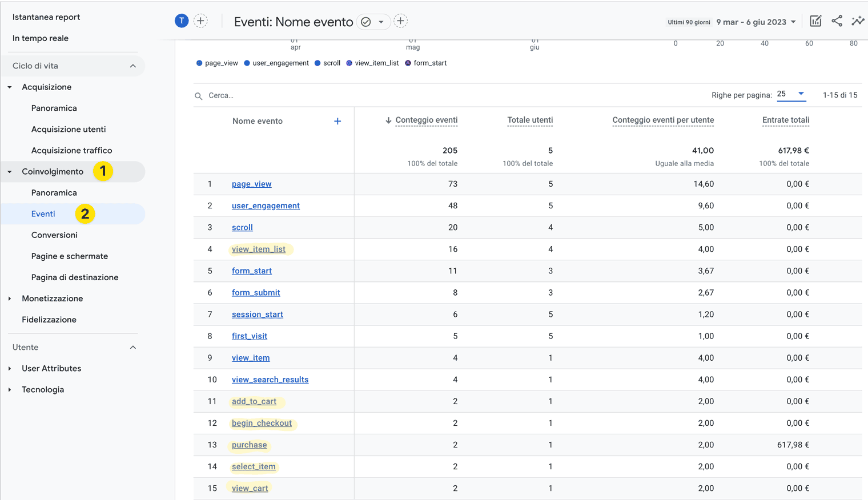The width and height of the screenshot is (868, 500).
Task: Open Acquisizione utenti report
Action: pyautogui.click(x=69, y=129)
